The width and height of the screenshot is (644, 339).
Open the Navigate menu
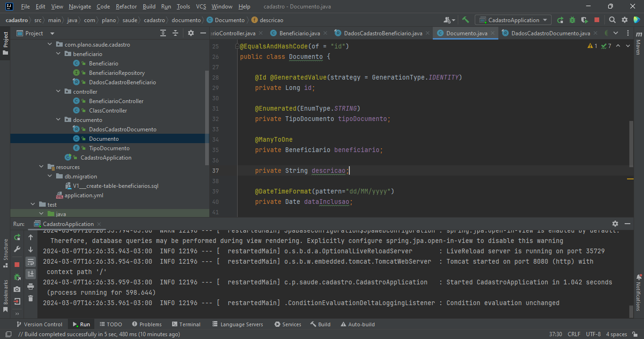pyautogui.click(x=80, y=7)
